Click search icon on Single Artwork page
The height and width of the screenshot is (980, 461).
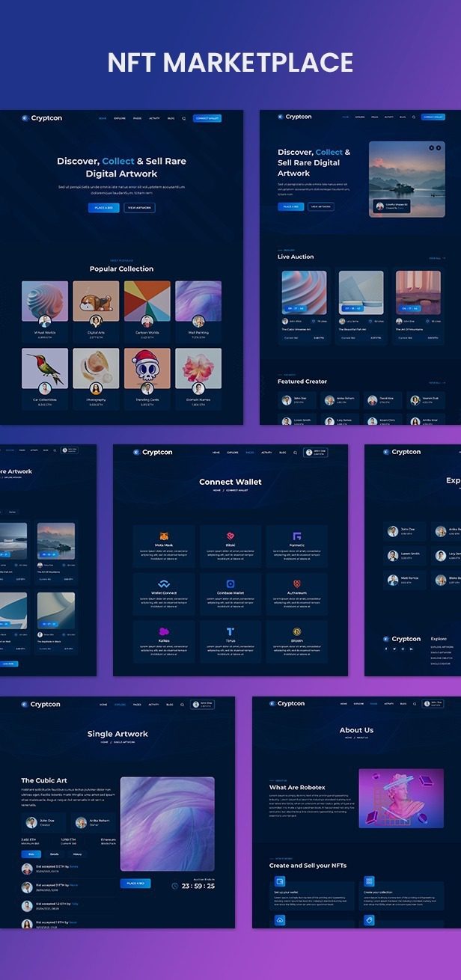coord(182,705)
